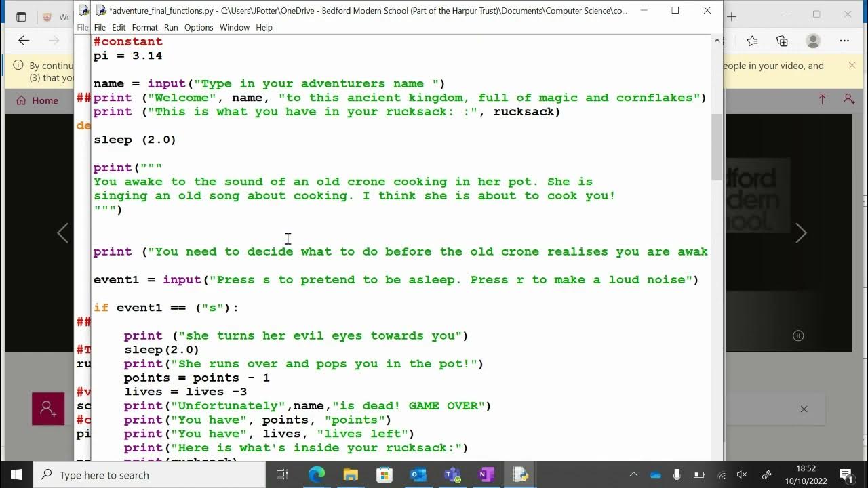This screenshot has width=868, height=488.
Task: Open Microsoft Teams from the taskbar
Action: click(x=452, y=474)
